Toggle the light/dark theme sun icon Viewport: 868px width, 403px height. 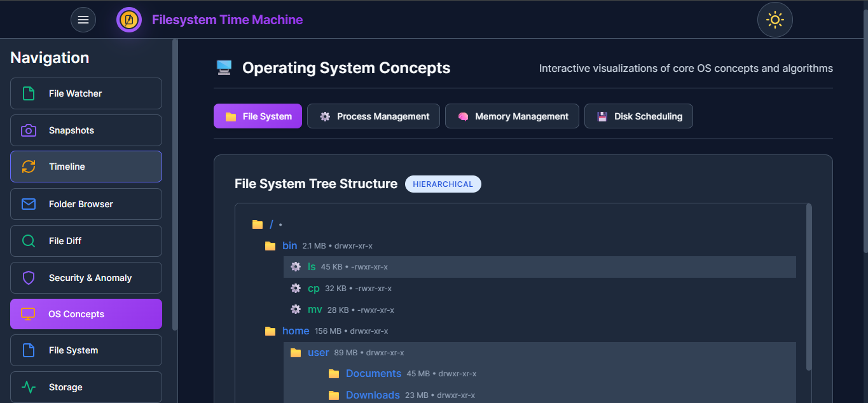[775, 20]
